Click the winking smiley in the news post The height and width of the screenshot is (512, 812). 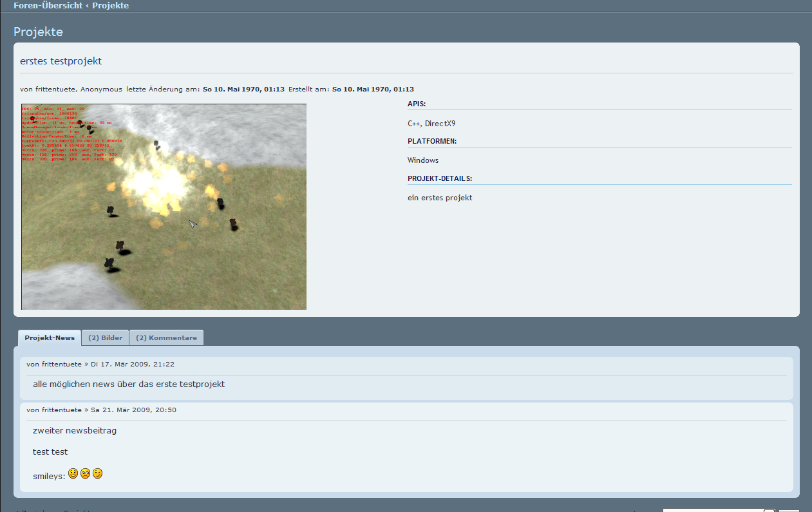tap(97, 474)
